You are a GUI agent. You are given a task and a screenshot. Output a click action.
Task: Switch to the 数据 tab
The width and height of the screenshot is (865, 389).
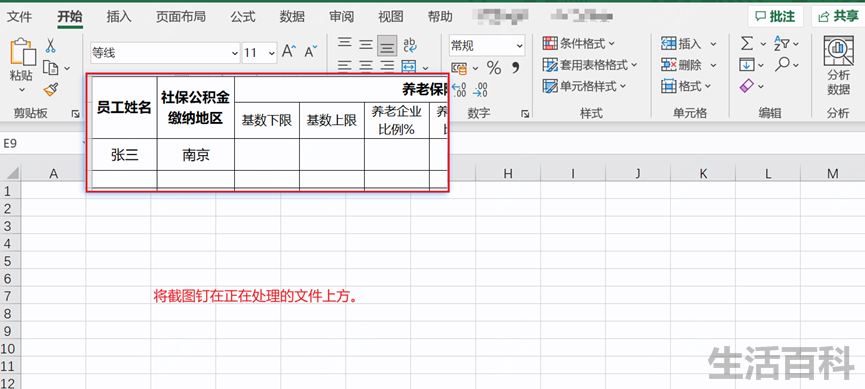(x=292, y=17)
